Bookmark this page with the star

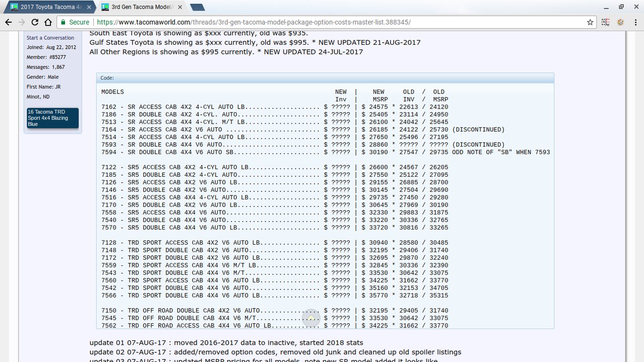pos(590,22)
